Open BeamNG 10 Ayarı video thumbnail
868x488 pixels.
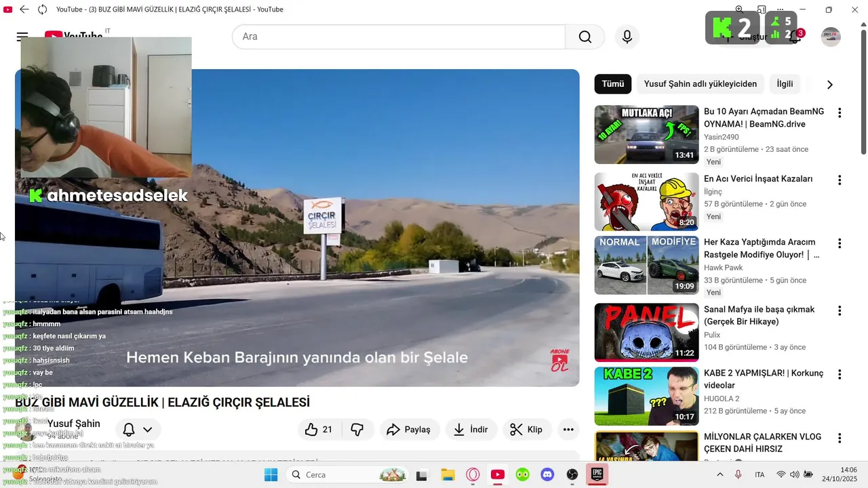click(646, 134)
